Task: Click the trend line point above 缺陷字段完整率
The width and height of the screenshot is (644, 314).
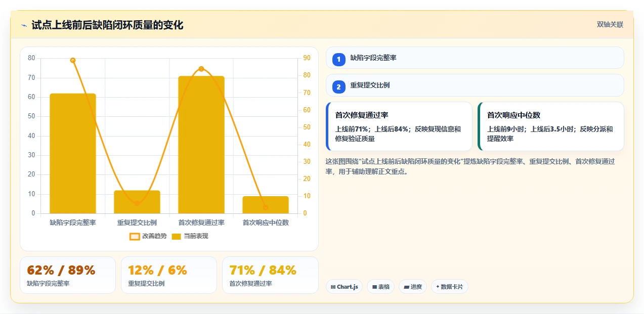Action: click(x=73, y=60)
